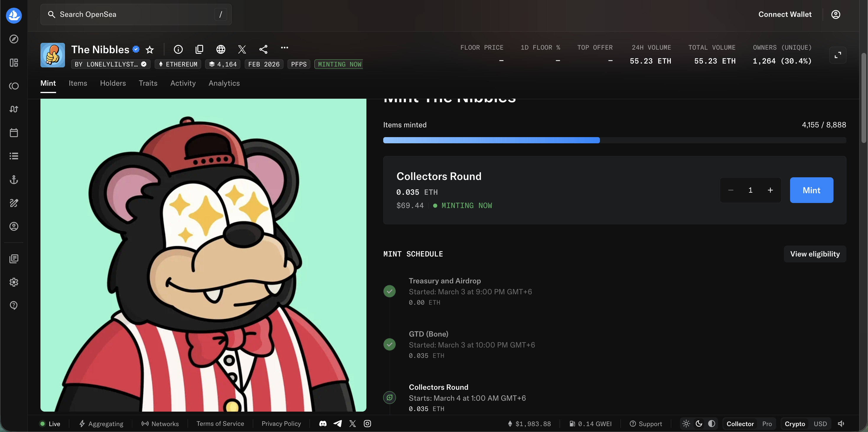Open the Studio pencil icon in sidebar
The image size is (868, 432).
point(14,203)
